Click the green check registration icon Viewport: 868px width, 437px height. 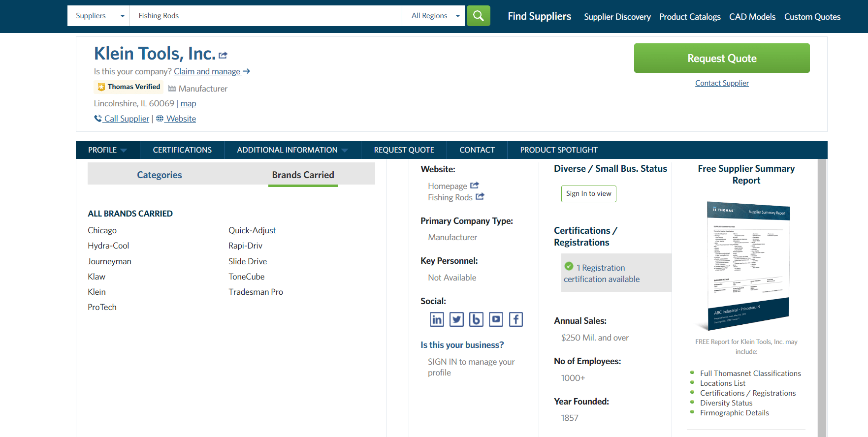pos(569,266)
